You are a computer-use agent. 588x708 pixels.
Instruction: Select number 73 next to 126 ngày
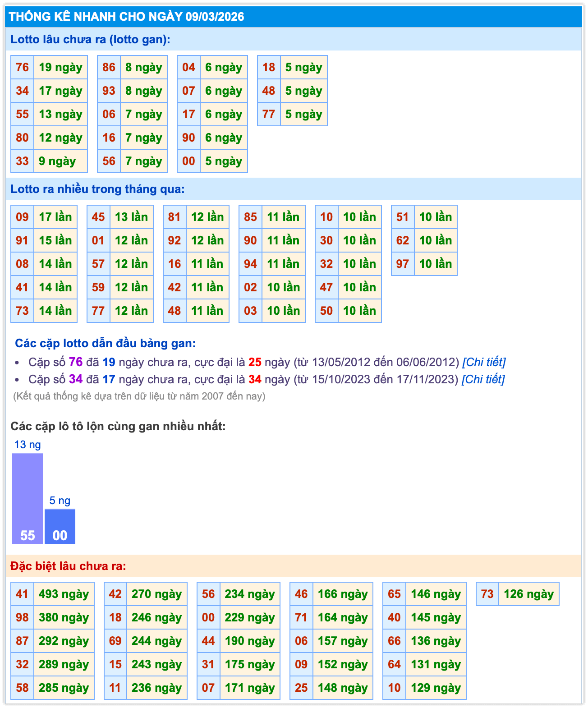pyautogui.click(x=487, y=594)
